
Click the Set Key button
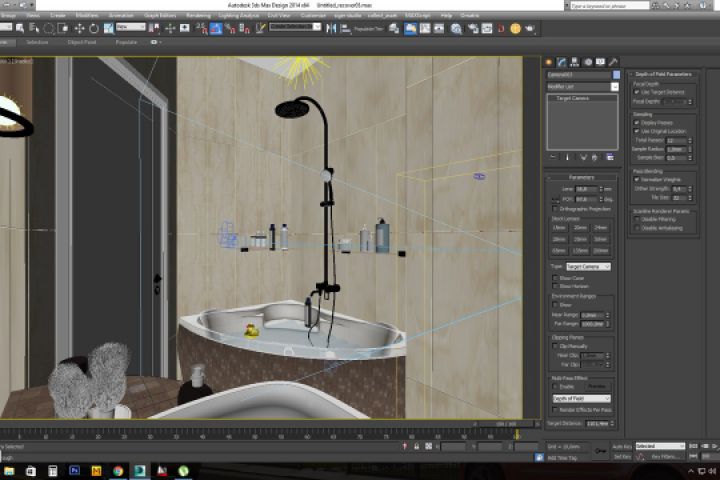pyautogui.click(x=622, y=457)
